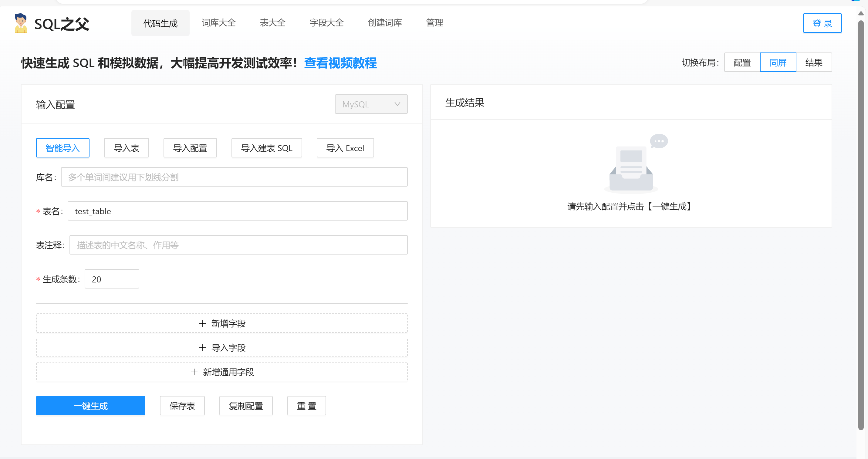Open the 查看视频教程 tutorial link
The image size is (868, 459).
coord(340,63)
